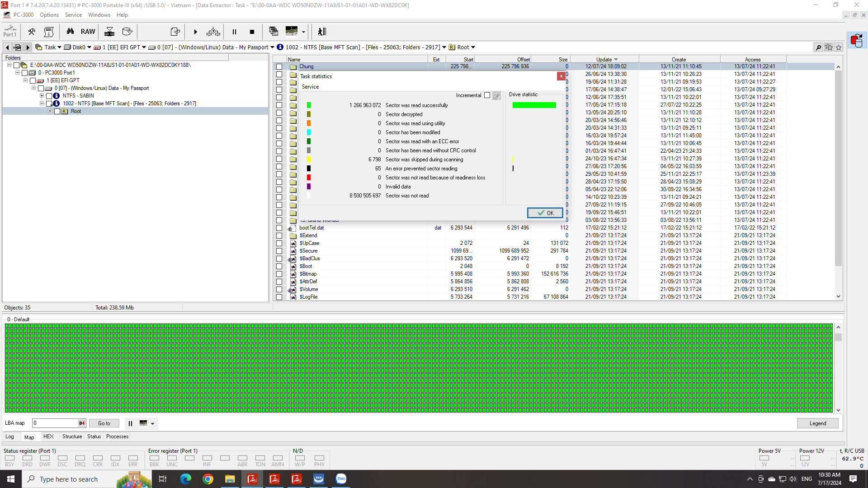Tick the Root folder checkbox in the tree

[x=57, y=112]
